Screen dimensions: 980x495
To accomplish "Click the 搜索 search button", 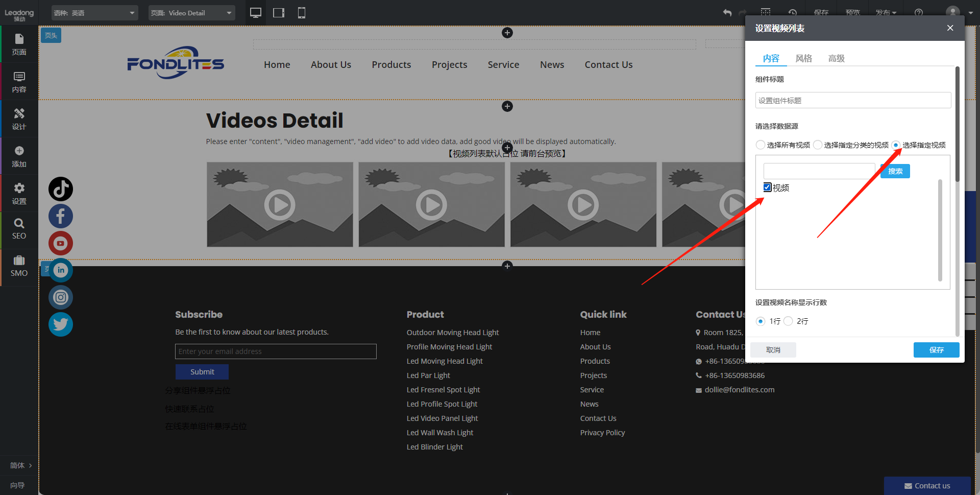I will (895, 171).
